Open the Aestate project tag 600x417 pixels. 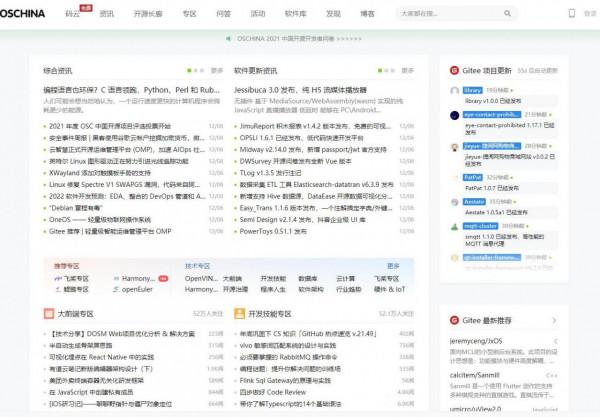coord(474,202)
